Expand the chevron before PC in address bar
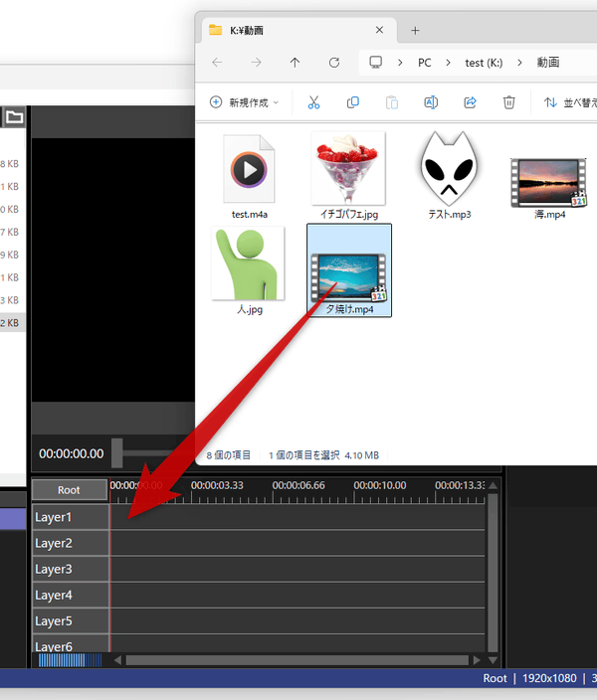597x700 pixels. (x=400, y=63)
